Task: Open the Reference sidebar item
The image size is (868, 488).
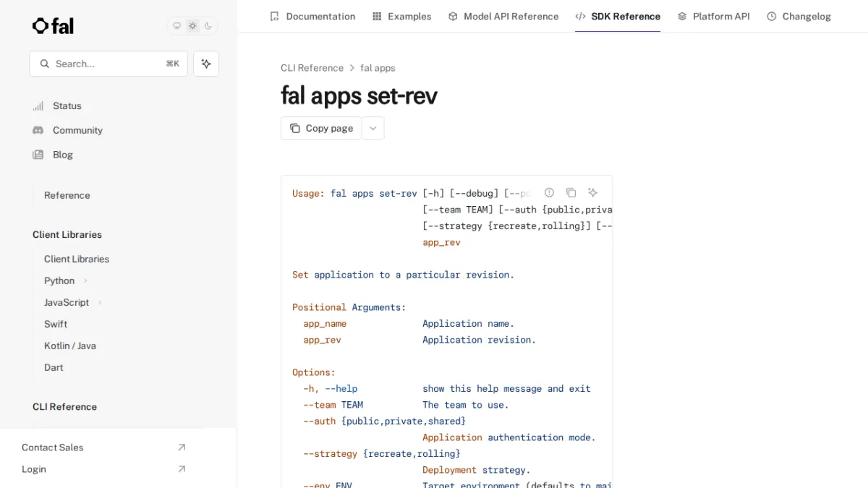Action: pyautogui.click(x=67, y=195)
